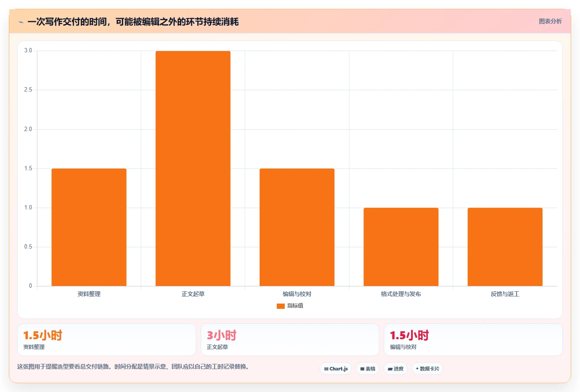Image resolution: width=580 pixels, height=392 pixels.
Task: Click the 编辑与校对 bar in chart
Action: (297, 227)
